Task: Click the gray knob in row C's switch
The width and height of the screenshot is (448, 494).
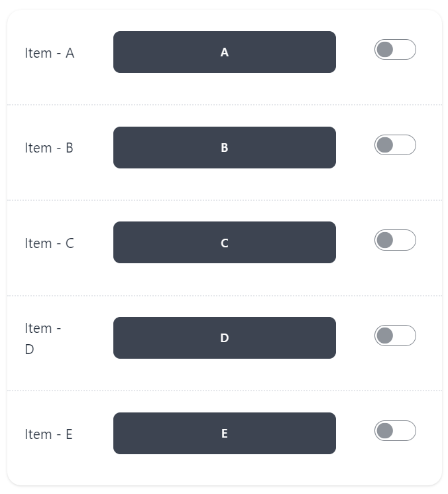Action: pyautogui.click(x=385, y=240)
